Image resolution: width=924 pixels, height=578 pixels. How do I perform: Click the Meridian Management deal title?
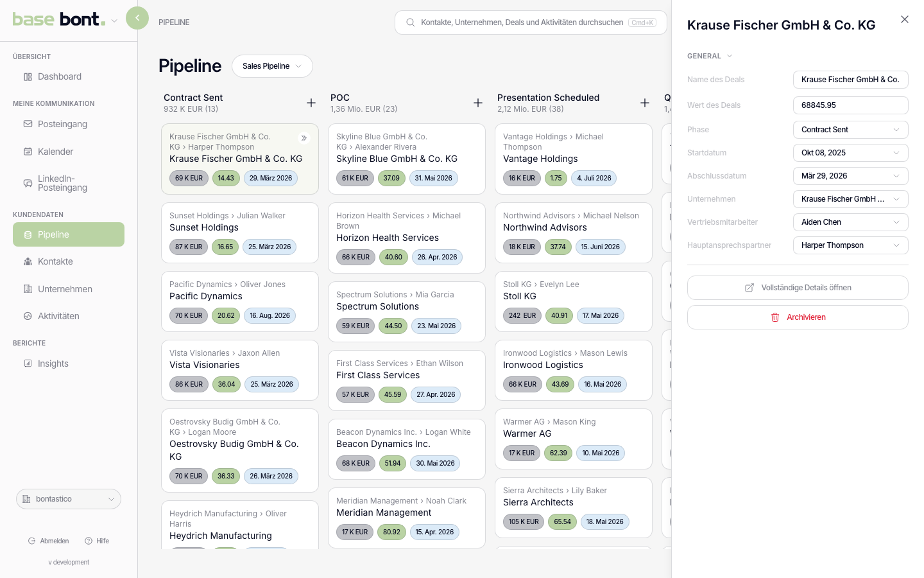pyautogui.click(x=384, y=512)
